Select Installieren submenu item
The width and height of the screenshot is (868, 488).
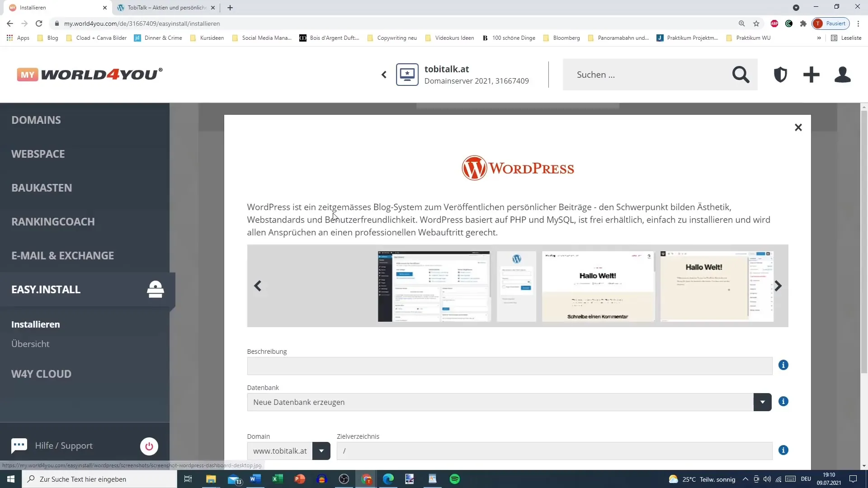click(x=35, y=324)
